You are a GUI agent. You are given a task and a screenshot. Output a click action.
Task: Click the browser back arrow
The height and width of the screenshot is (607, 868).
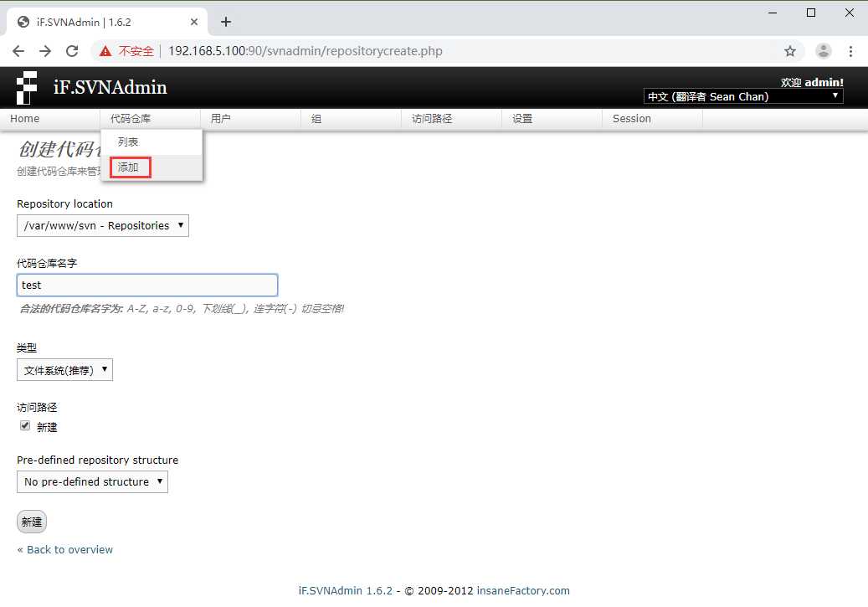tap(18, 51)
